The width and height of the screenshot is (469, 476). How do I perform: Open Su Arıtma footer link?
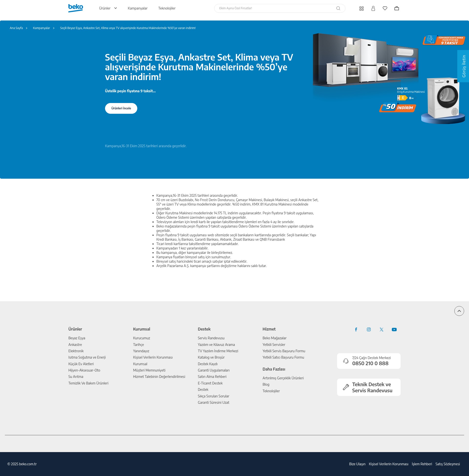pyautogui.click(x=76, y=377)
